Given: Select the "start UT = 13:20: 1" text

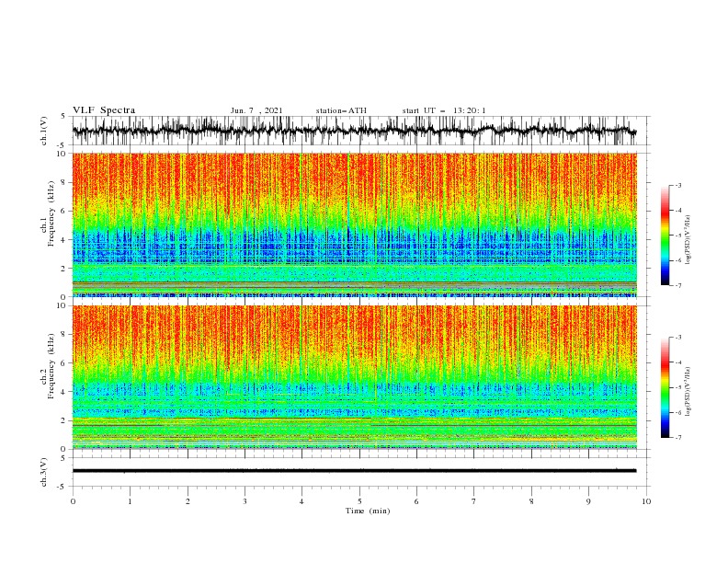Looking at the screenshot, I should [444, 110].
